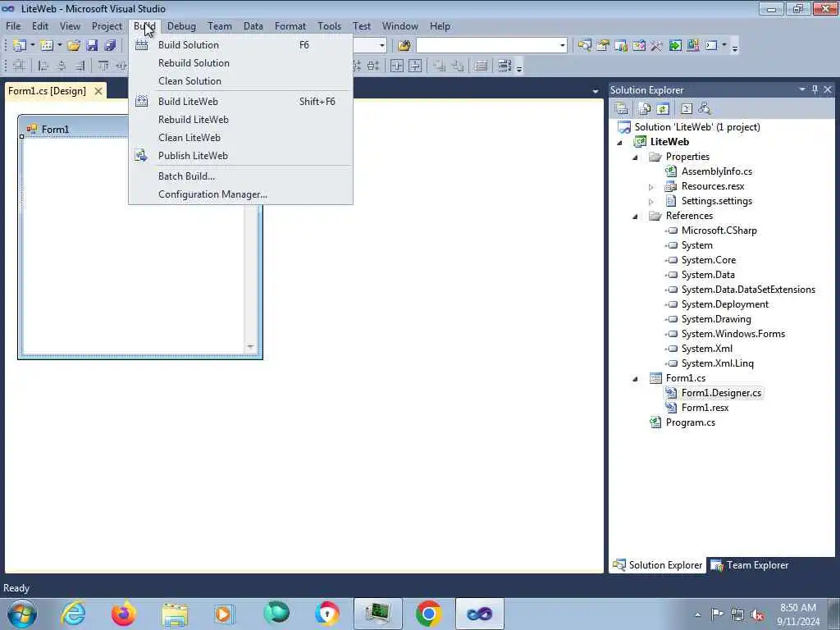Click the Tab Order layout icon
This screenshot has width=840, height=630.
[x=504, y=66]
